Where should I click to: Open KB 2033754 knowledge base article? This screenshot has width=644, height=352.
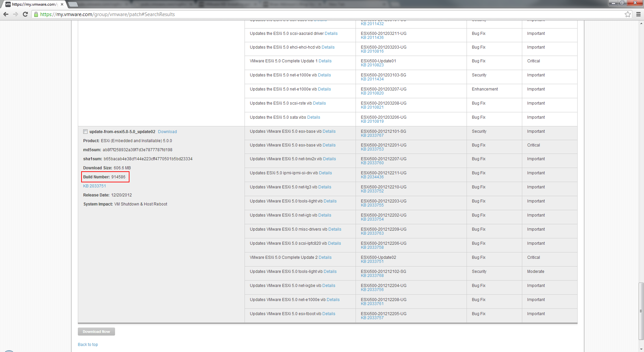tap(372, 219)
